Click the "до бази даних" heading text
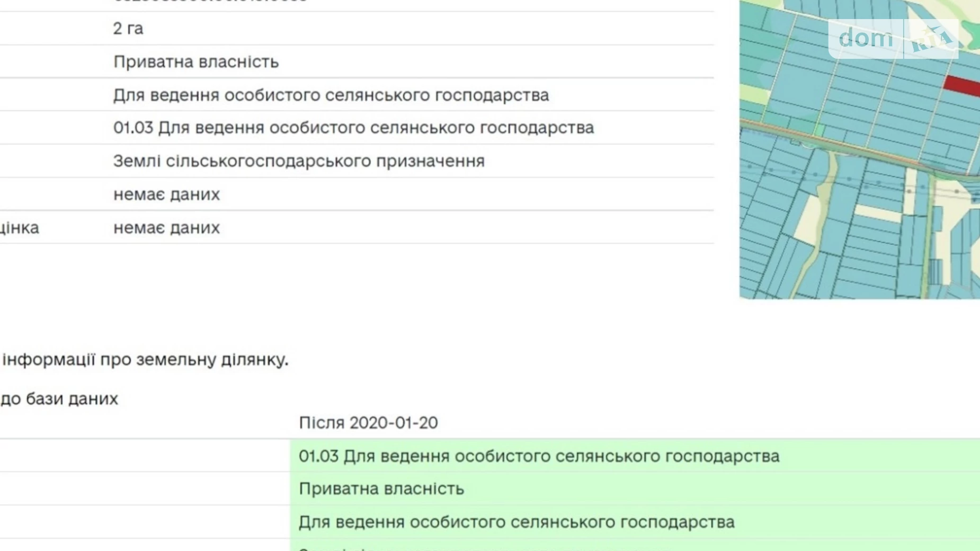The width and height of the screenshot is (980, 551). coord(59,399)
